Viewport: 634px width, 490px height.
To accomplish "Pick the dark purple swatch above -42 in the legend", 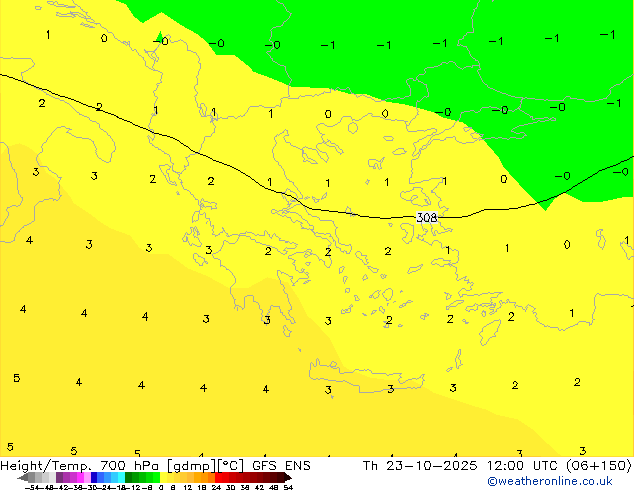I will tap(59, 477).
